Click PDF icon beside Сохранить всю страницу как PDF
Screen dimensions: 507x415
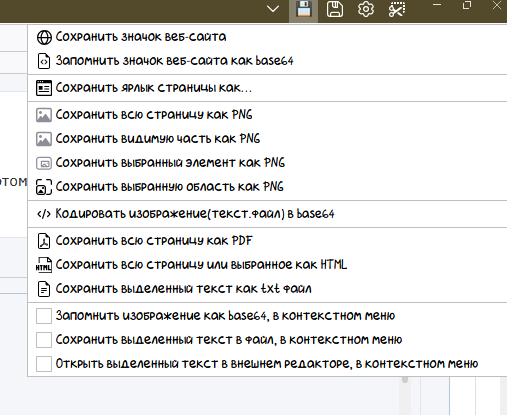[x=44, y=241]
